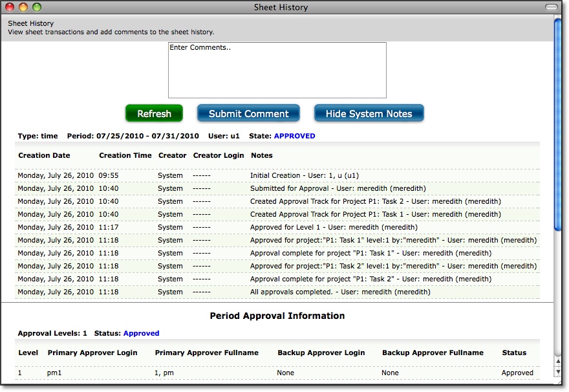The width and height of the screenshot is (569, 392).
Task: Click the Creator Login column header
Action: [219, 155]
